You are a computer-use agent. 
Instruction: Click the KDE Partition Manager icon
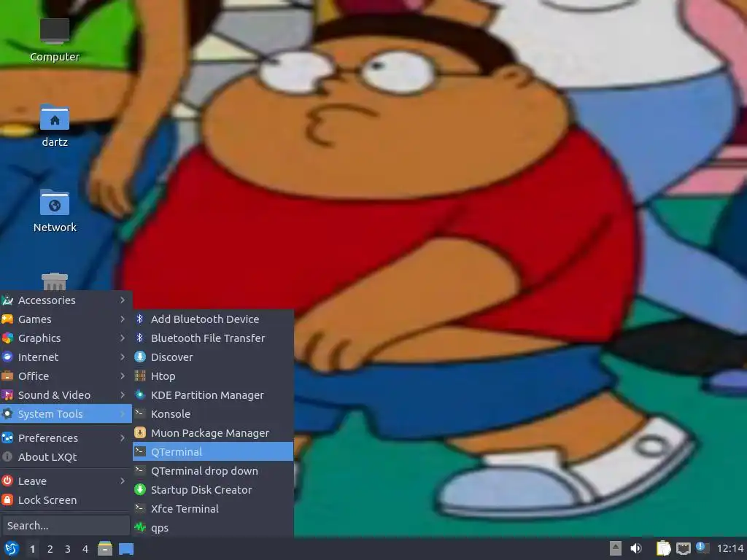coord(139,394)
